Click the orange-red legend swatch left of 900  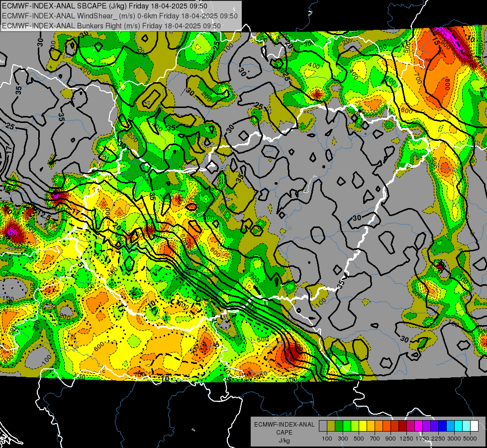click(387, 426)
